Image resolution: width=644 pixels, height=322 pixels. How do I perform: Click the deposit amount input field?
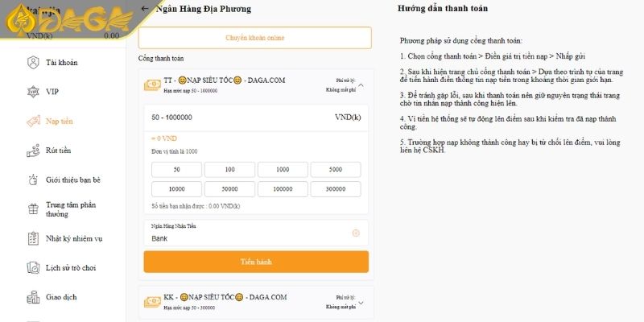click(242, 118)
